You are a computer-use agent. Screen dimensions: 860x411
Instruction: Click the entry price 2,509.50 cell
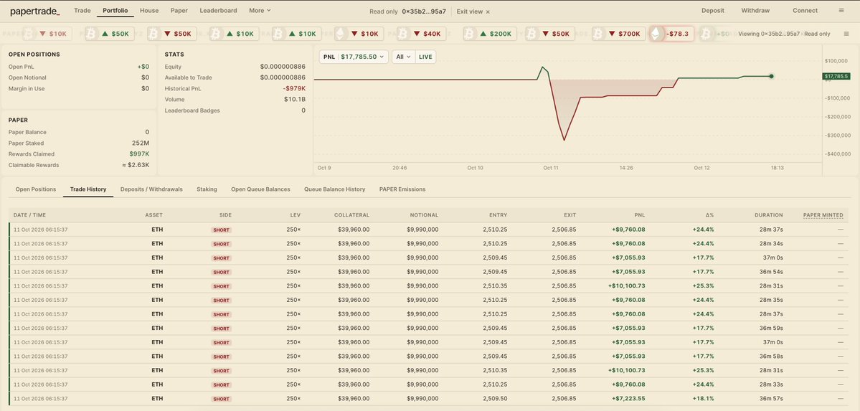pos(495,398)
